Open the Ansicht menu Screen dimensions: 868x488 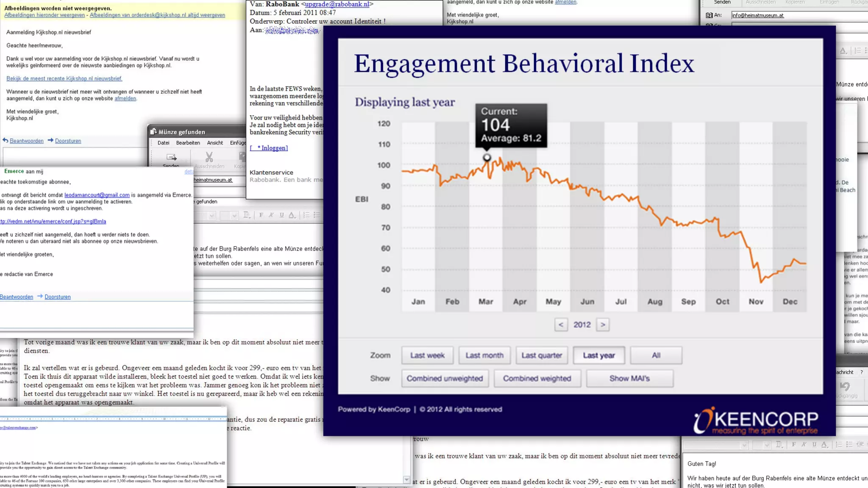[x=215, y=143]
